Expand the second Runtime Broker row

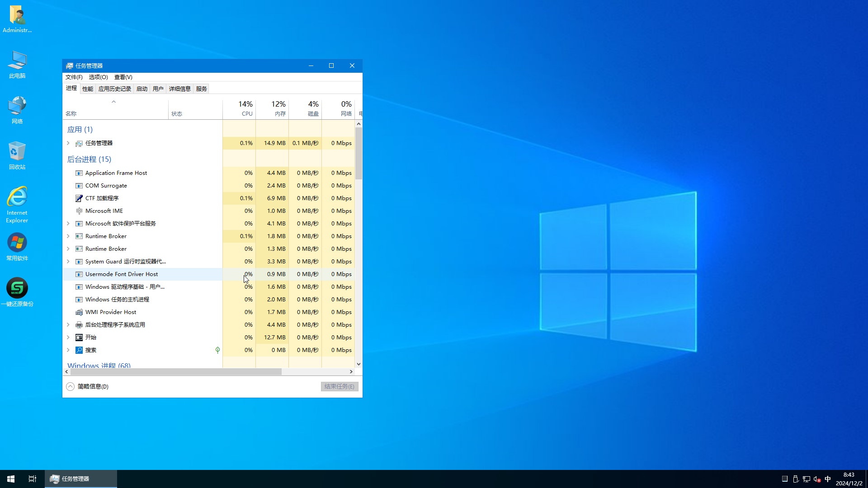coord(68,249)
